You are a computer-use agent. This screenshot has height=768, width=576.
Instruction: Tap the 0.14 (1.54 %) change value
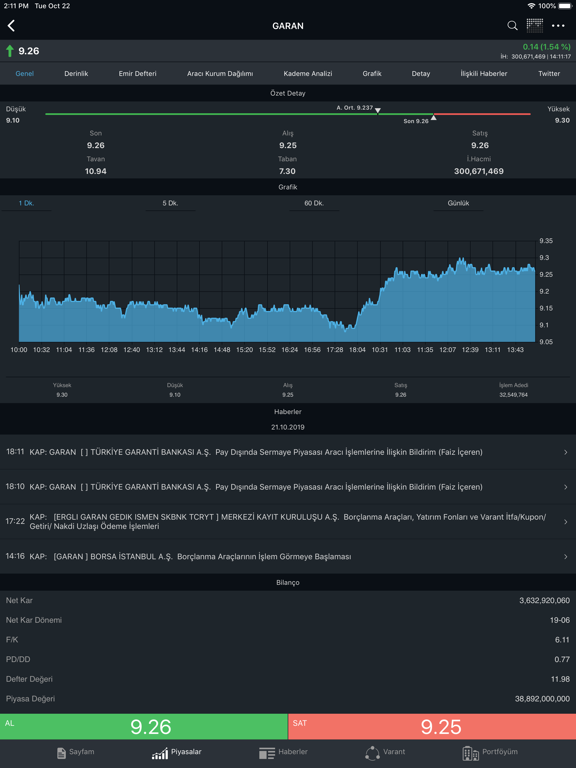pyautogui.click(x=547, y=47)
